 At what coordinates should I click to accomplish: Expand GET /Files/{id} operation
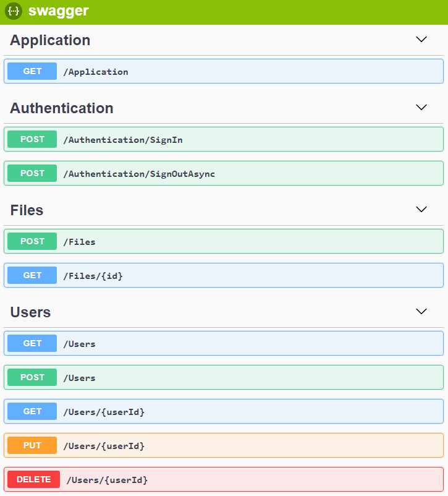222,275
